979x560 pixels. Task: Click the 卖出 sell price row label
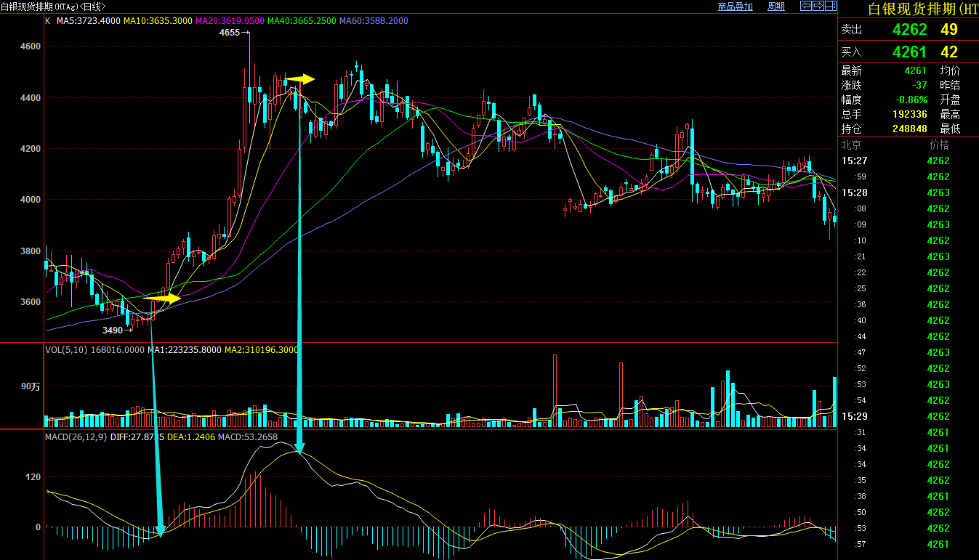coord(851,30)
